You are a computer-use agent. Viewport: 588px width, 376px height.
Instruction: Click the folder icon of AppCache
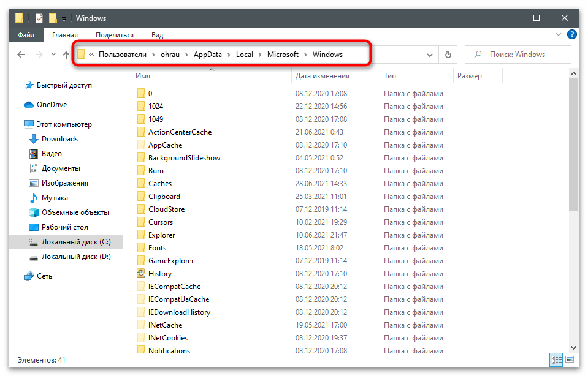(141, 145)
